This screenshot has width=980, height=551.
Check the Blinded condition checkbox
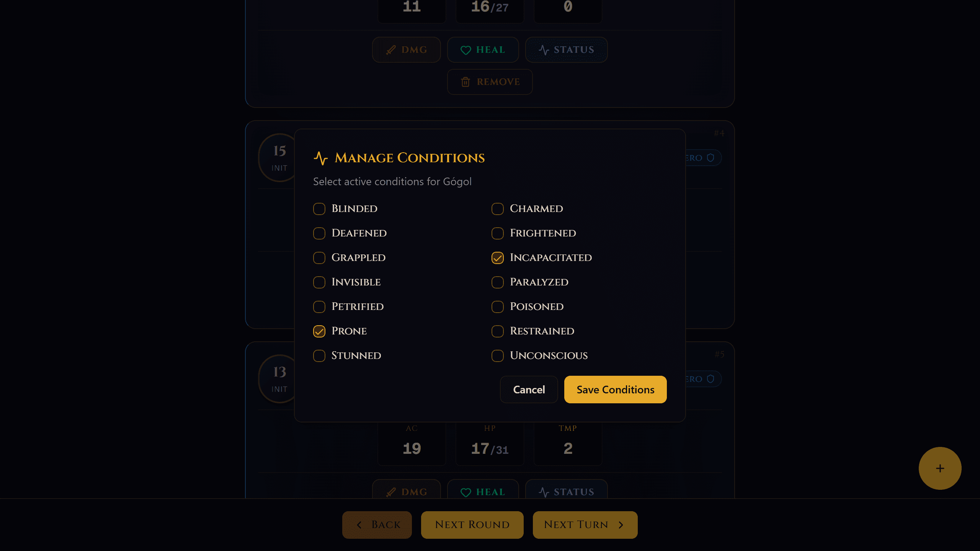pyautogui.click(x=319, y=209)
